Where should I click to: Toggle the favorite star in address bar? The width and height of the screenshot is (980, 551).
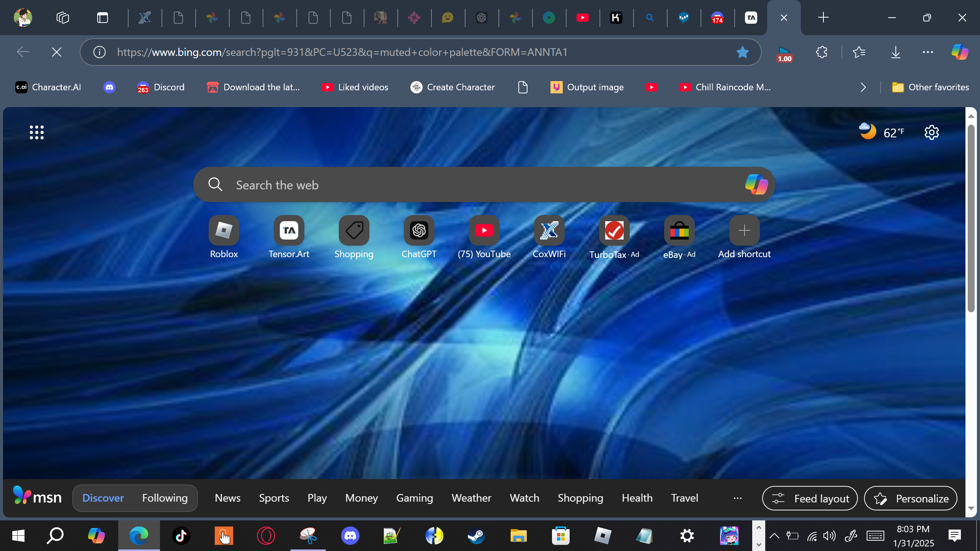(742, 52)
